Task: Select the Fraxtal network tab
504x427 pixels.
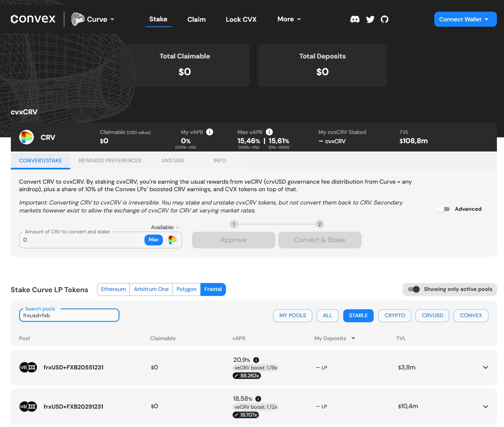Action: pos(213,289)
